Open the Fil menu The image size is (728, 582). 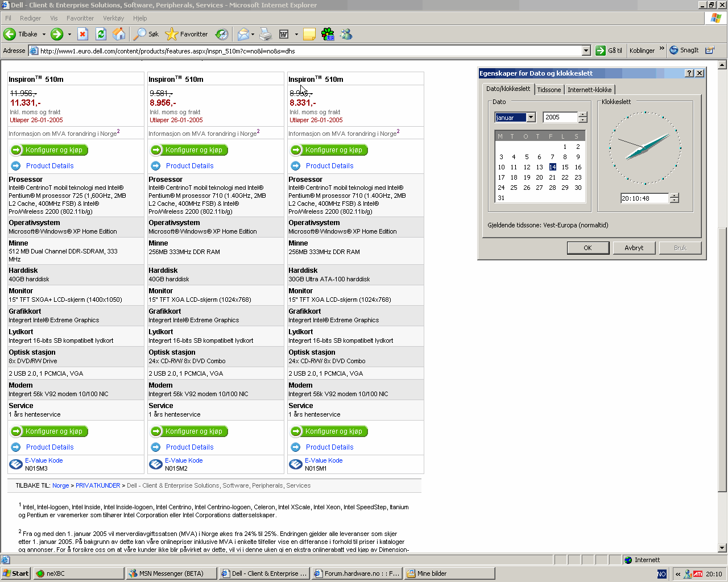pos(8,18)
